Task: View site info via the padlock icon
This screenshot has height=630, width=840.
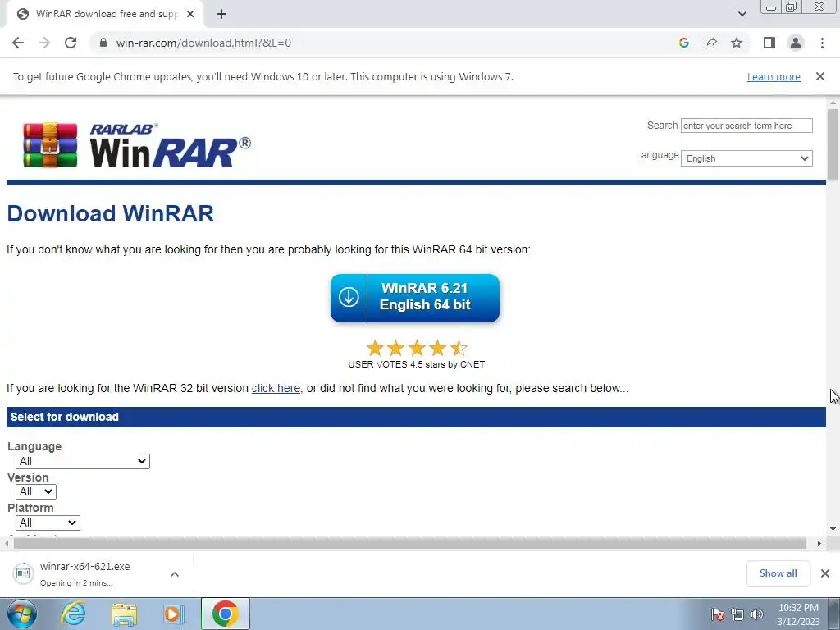Action: pyautogui.click(x=103, y=43)
